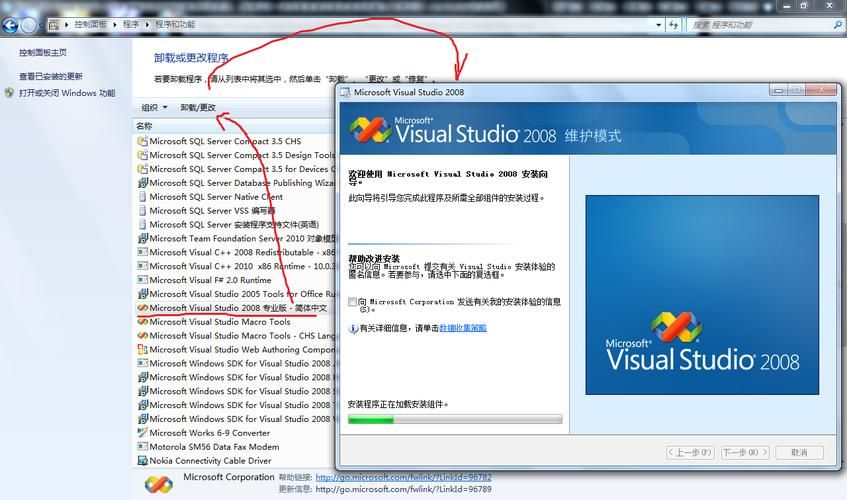Click icon of SQL Server Database Publishing Wizard
Screen dimensions: 847x500
pos(143,183)
